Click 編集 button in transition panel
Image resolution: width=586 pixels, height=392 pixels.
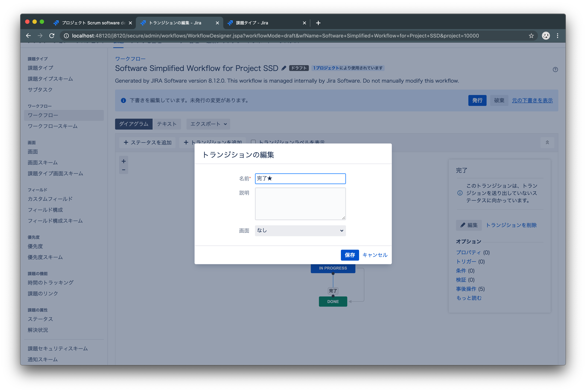coord(469,225)
